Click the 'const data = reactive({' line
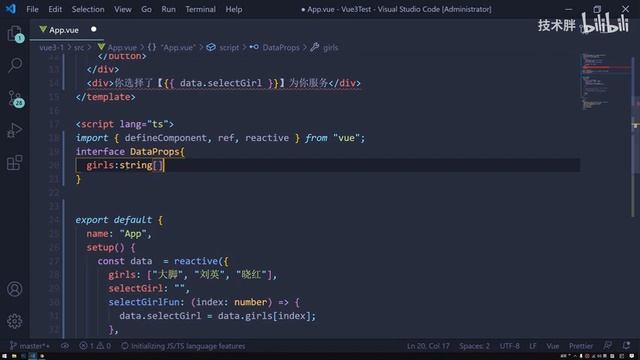 coord(163,261)
